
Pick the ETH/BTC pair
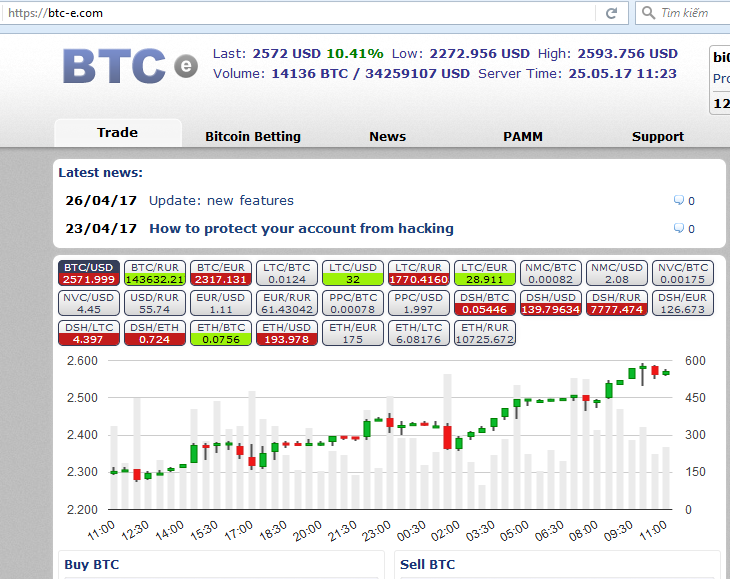coord(221,333)
